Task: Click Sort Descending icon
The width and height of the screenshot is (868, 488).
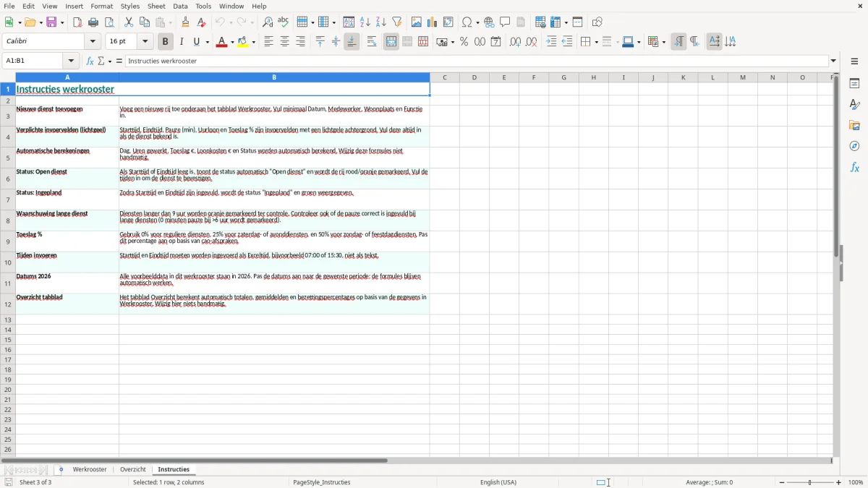Action: click(x=381, y=22)
